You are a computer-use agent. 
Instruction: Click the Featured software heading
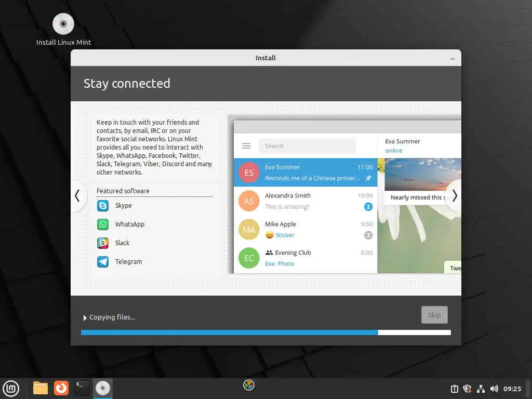pyautogui.click(x=123, y=191)
